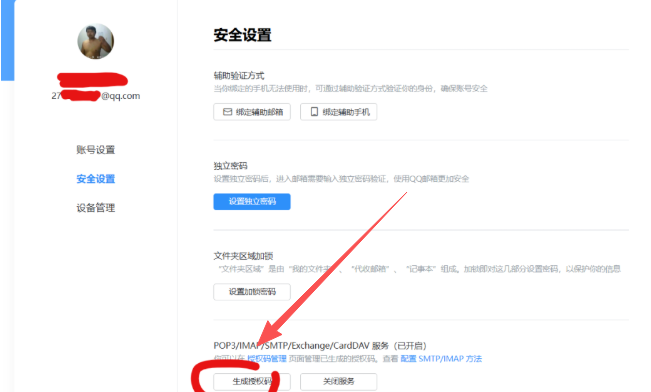Click the 绑定辅助邮箱 button
This screenshot has height=392, width=651.
(252, 112)
